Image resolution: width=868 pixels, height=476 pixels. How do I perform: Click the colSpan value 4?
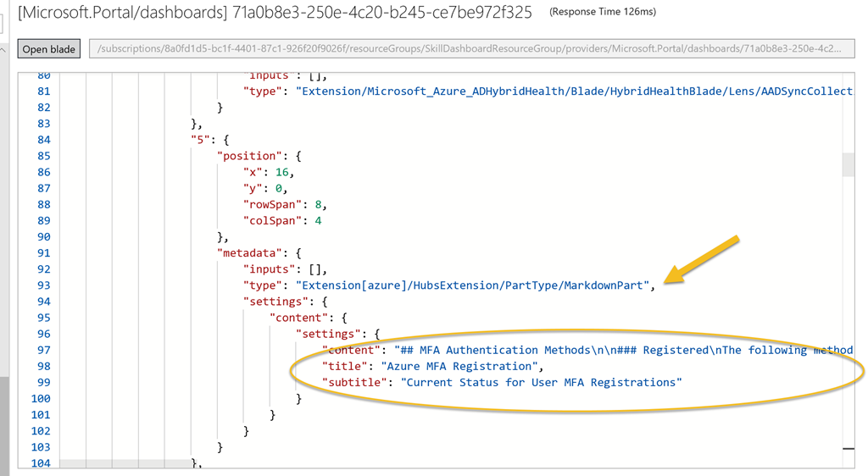pyautogui.click(x=319, y=220)
